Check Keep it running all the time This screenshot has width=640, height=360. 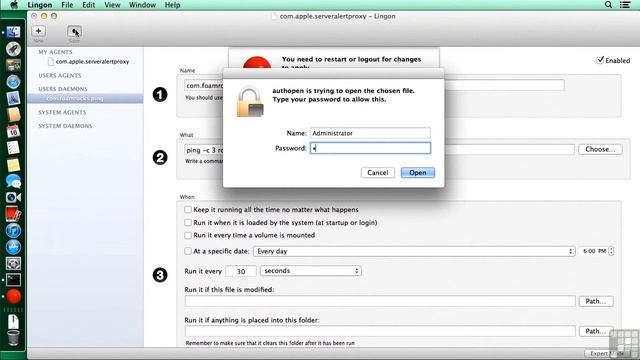(x=188, y=209)
